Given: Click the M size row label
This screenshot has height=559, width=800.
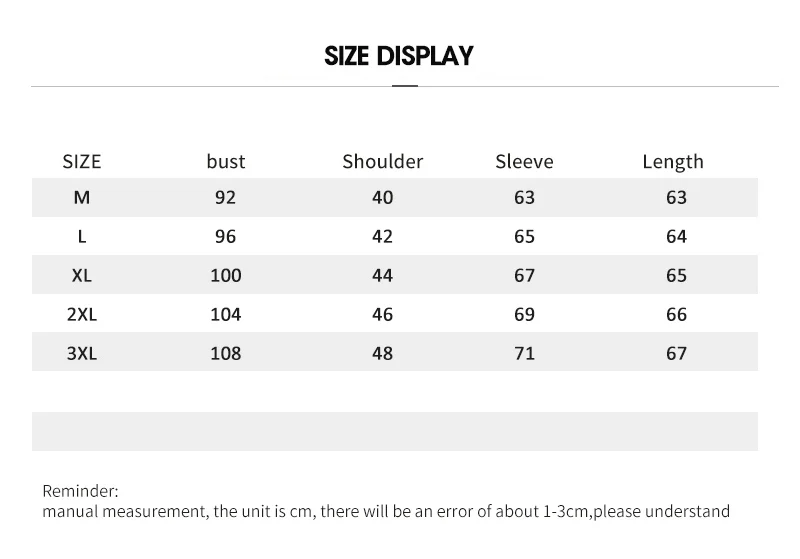Looking at the screenshot, I should (82, 197).
